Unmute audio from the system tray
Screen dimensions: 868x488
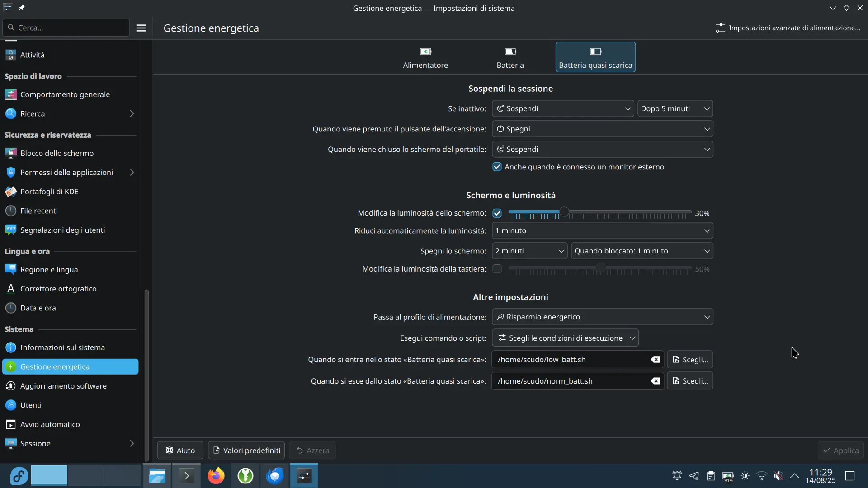point(779,476)
